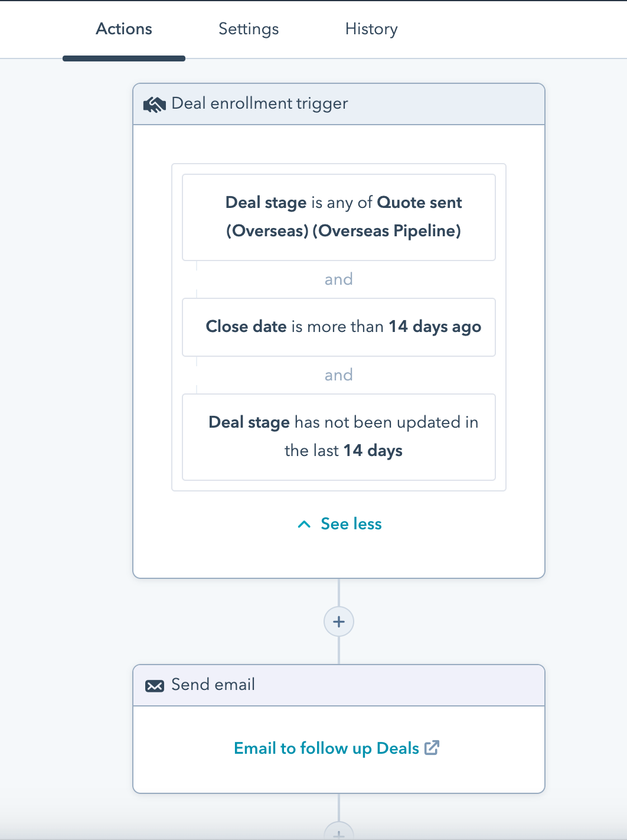
Task: Collapse the criteria using the upward chevron icon
Action: 304,524
